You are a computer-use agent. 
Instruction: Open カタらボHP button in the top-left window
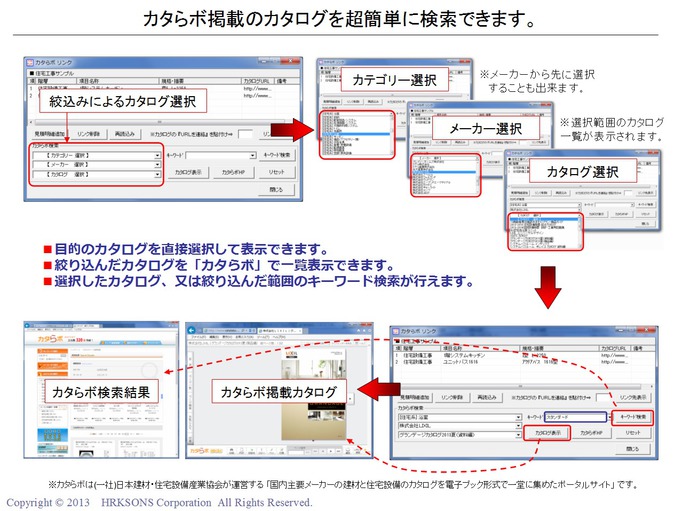[233, 173]
